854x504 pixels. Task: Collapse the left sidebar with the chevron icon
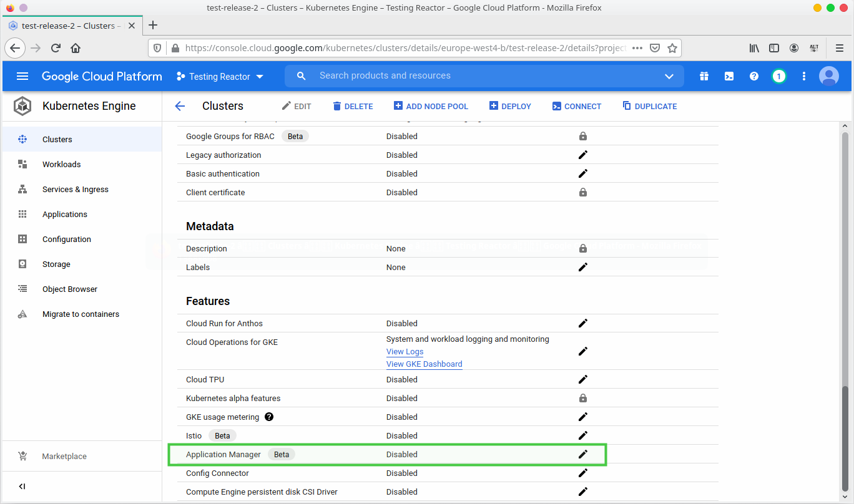coord(22,487)
